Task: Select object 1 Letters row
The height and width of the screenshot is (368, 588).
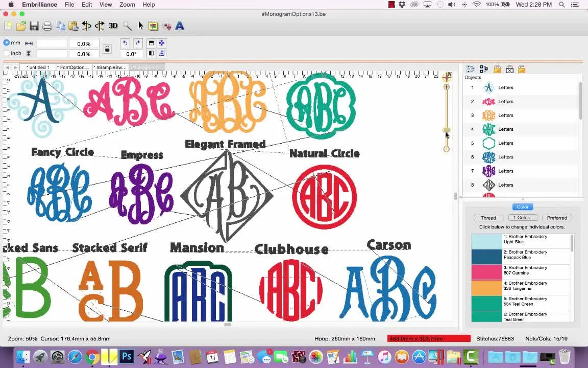Action: [521, 87]
